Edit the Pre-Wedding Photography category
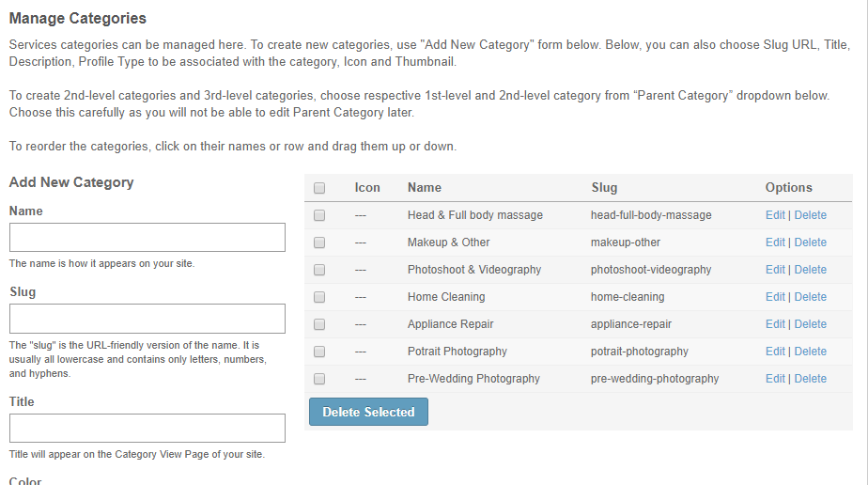Image resolution: width=868 pixels, height=485 pixels. pos(775,379)
